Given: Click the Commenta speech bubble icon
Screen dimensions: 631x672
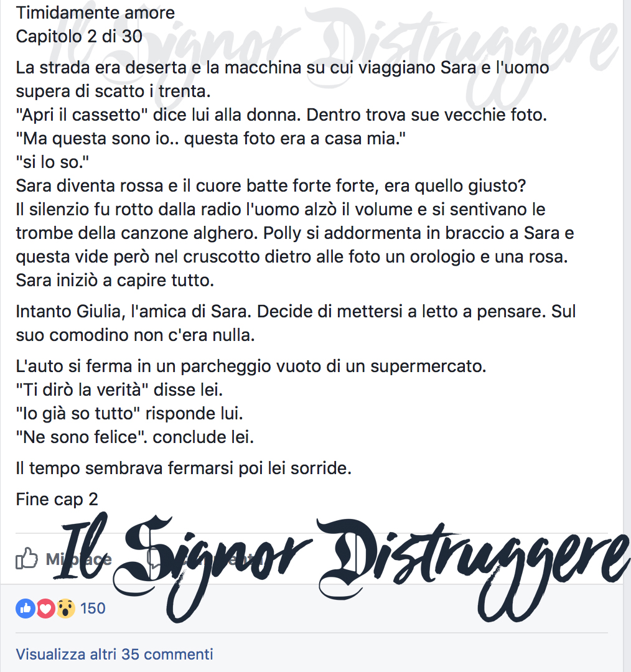Looking at the screenshot, I should click(156, 559).
